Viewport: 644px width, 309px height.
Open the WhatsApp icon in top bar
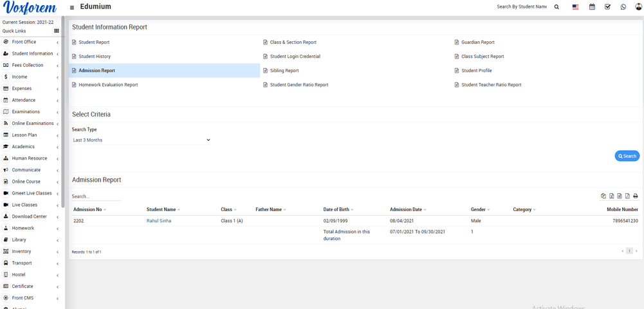point(623,7)
